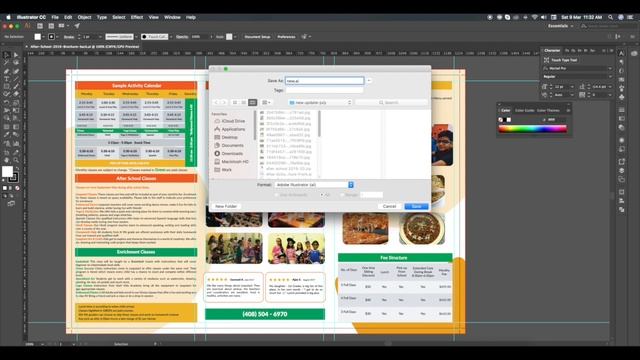Click the Tags input field
The image size is (640, 360).
point(324,90)
